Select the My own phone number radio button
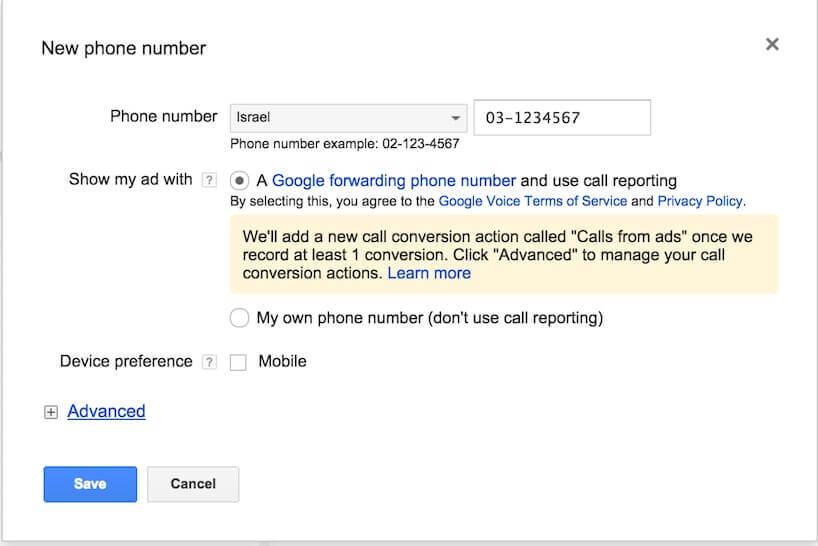 click(239, 318)
